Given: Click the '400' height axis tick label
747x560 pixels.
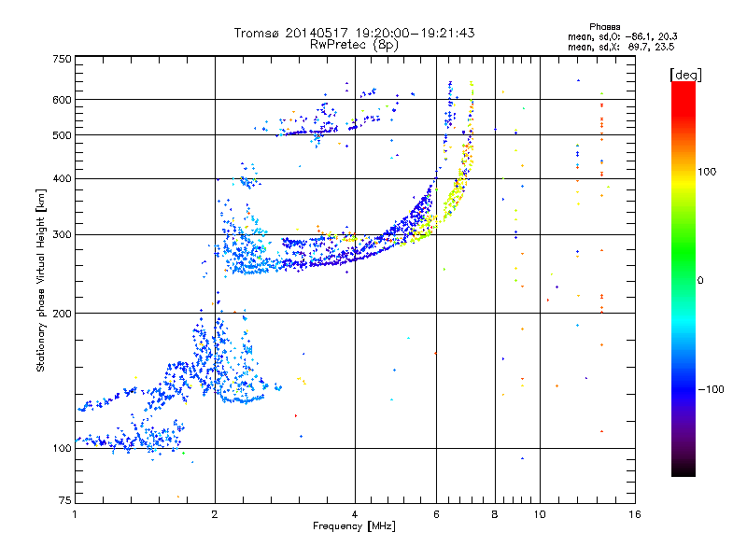Looking at the screenshot, I should (x=62, y=179).
